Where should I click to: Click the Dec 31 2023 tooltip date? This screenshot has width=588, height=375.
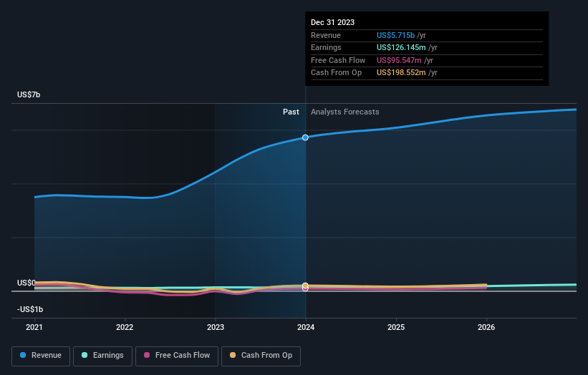coord(332,22)
